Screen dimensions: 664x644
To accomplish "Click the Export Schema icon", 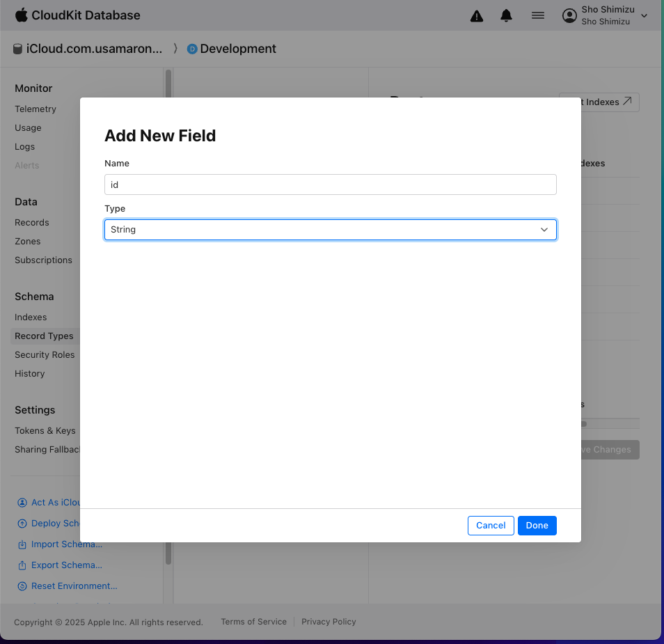I will (22, 565).
